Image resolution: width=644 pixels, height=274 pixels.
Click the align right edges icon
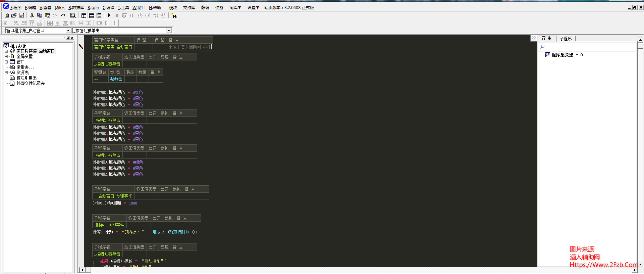[x=24, y=23]
